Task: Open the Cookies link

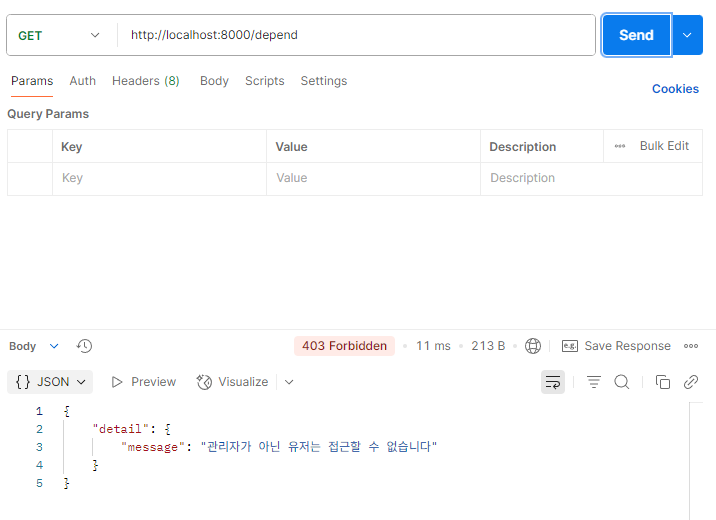Action: point(675,89)
